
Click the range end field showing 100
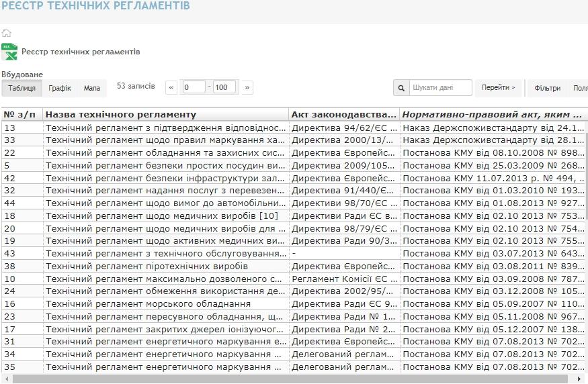(x=224, y=87)
